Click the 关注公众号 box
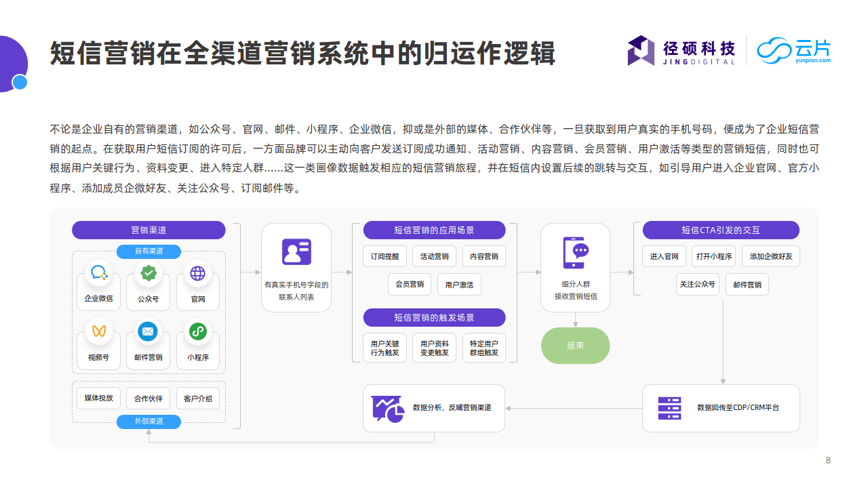Screen dimensions: 868x488 click(698, 285)
